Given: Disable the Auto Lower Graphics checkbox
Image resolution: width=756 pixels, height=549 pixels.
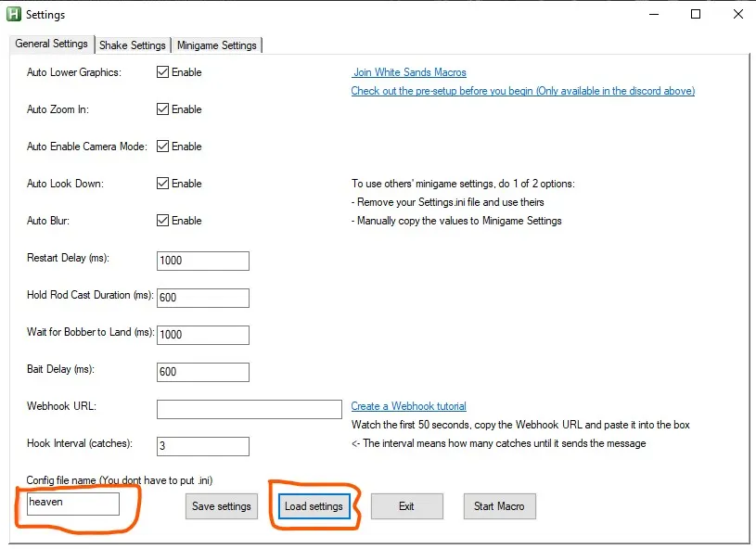Looking at the screenshot, I should (x=163, y=72).
